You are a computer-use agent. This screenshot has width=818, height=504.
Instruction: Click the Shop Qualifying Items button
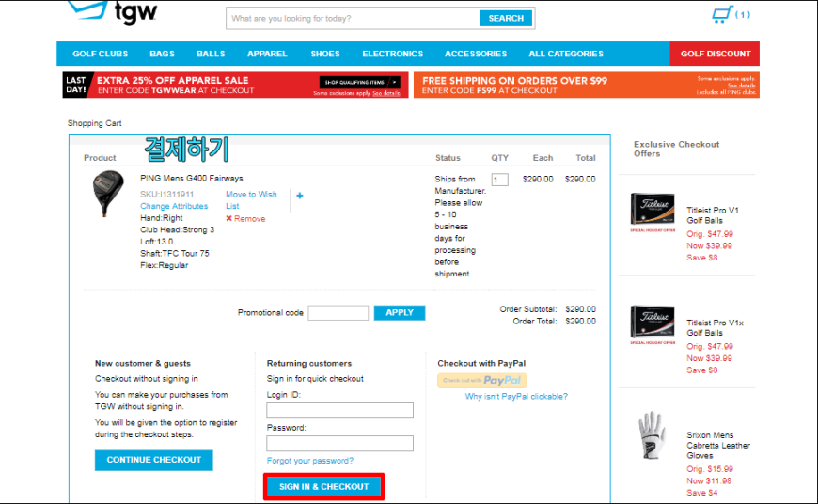click(x=359, y=82)
